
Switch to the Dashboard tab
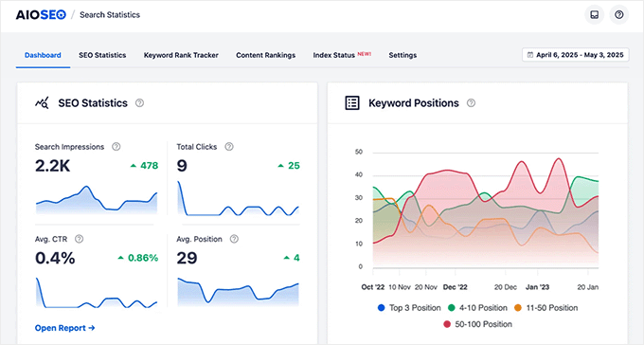click(43, 55)
